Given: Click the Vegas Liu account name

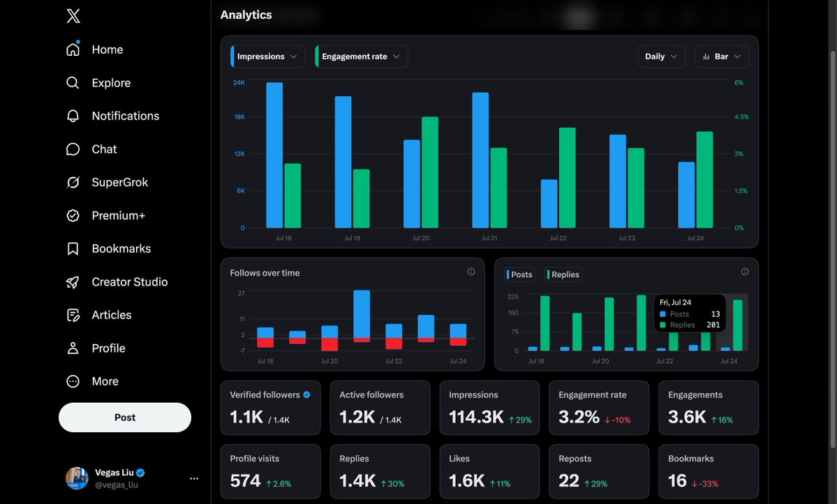Looking at the screenshot, I should 114,473.
